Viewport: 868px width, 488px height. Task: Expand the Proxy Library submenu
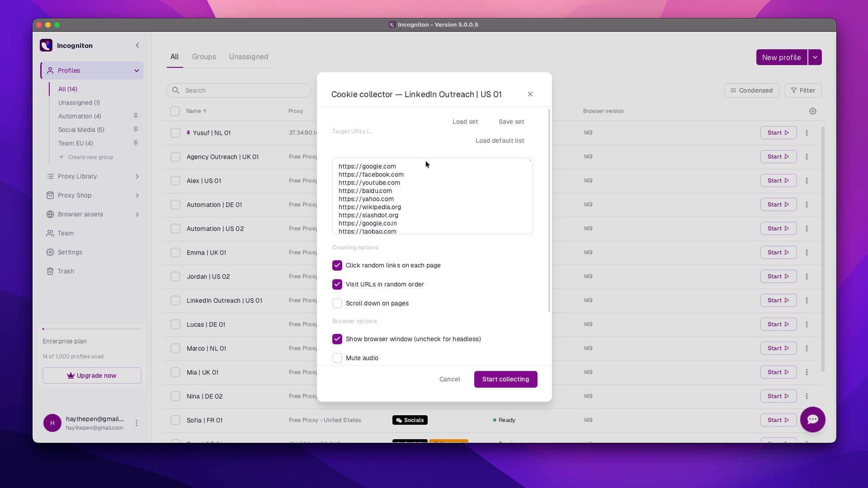(137, 176)
